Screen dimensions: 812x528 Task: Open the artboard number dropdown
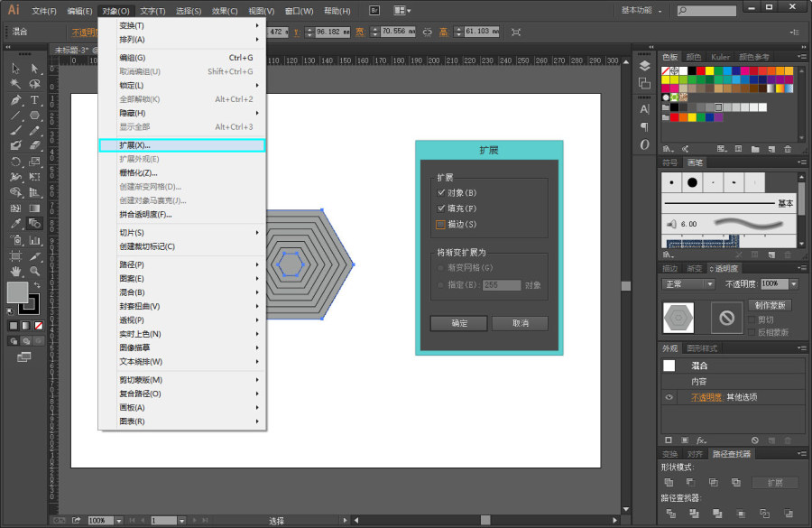(x=181, y=520)
